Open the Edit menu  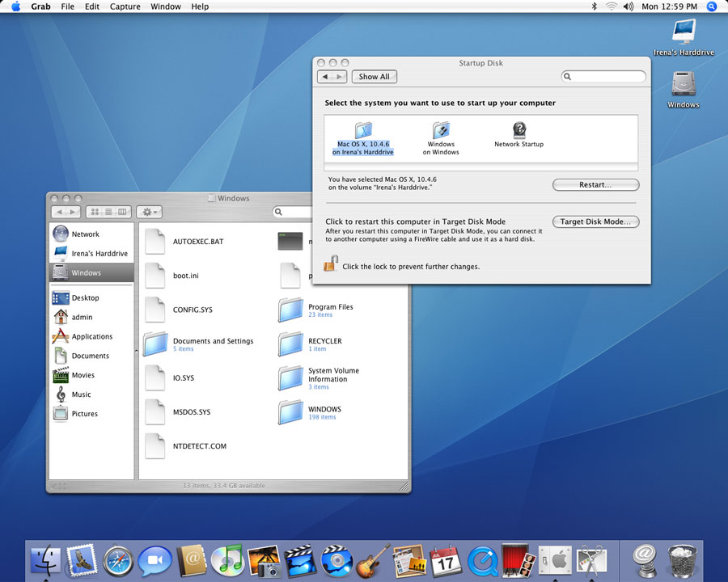point(92,6)
